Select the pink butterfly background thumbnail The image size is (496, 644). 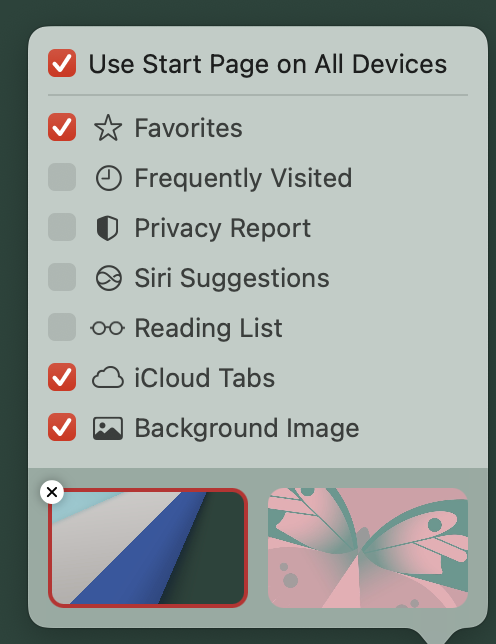pyautogui.click(x=368, y=548)
